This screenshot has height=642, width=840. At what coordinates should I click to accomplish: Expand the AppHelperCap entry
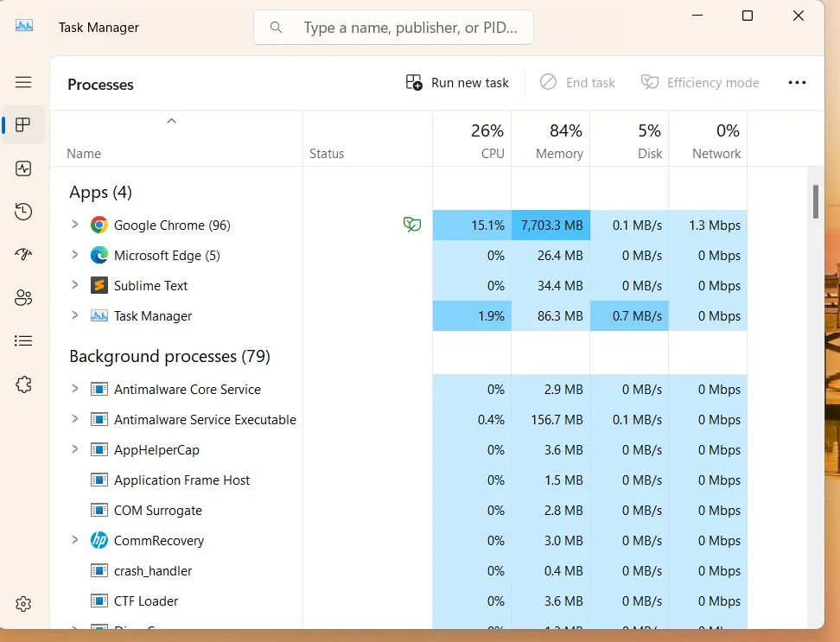tap(75, 448)
